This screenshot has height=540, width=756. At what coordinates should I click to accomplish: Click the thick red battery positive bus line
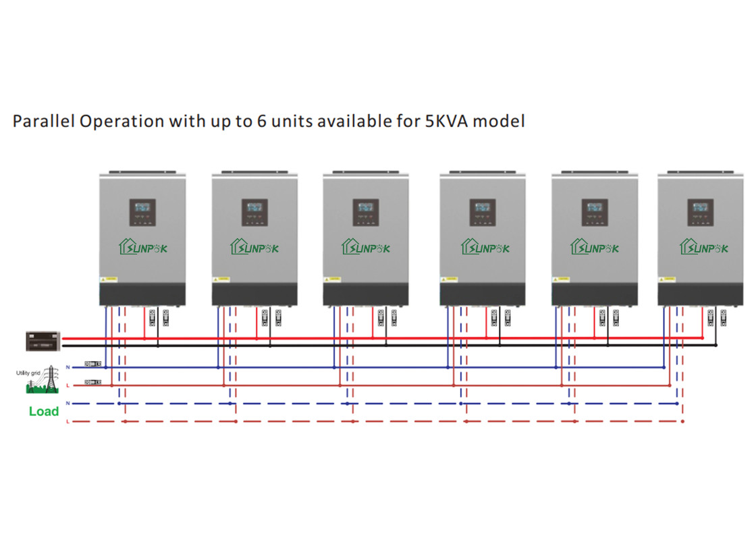[x=405, y=338]
